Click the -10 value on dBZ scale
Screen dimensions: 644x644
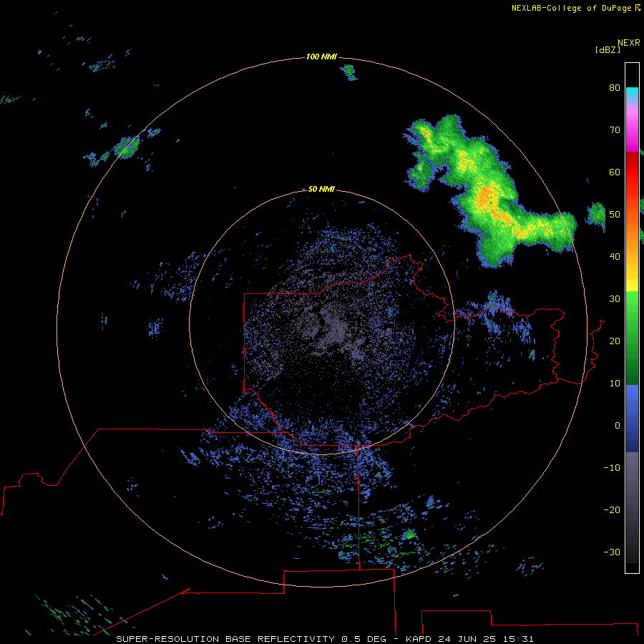coord(612,467)
